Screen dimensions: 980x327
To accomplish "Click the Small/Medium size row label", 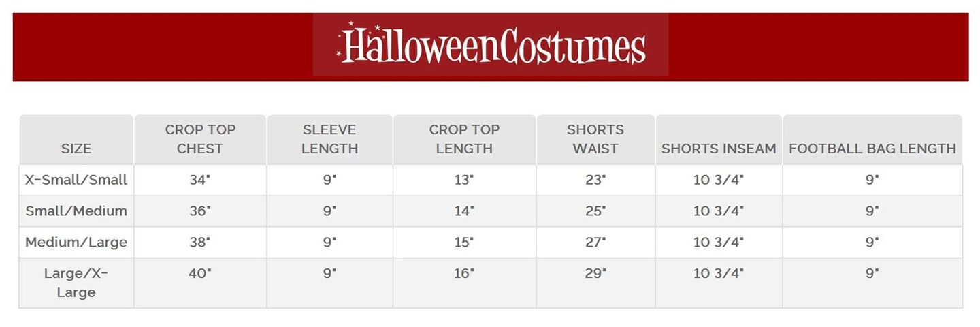I will [x=76, y=211].
